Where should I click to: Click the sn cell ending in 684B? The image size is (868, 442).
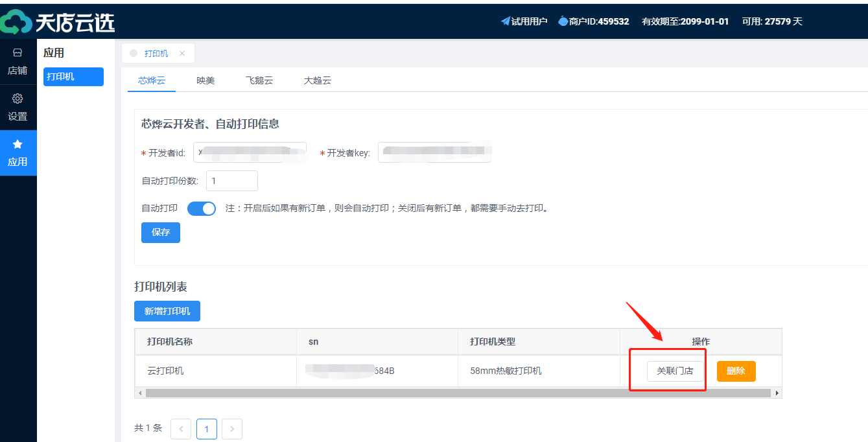point(377,371)
